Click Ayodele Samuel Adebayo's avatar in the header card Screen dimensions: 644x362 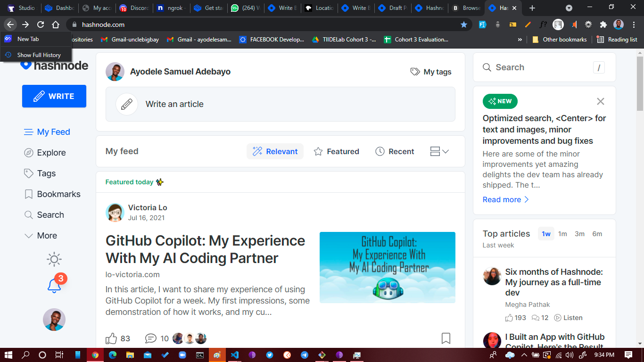[x=115, y=72]
